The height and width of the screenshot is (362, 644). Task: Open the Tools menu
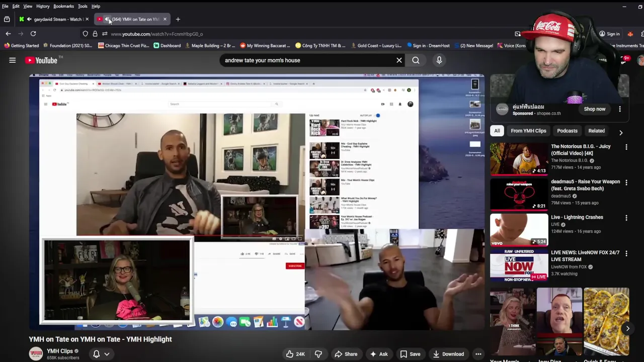click(x=83, y=6)
